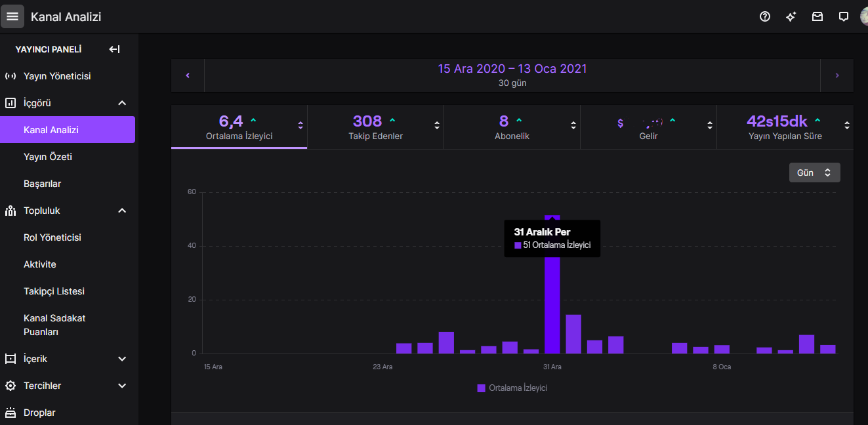Collapse the İçgörü section chevron
Viewport: 868px width, 425px height.
(122, 103)
